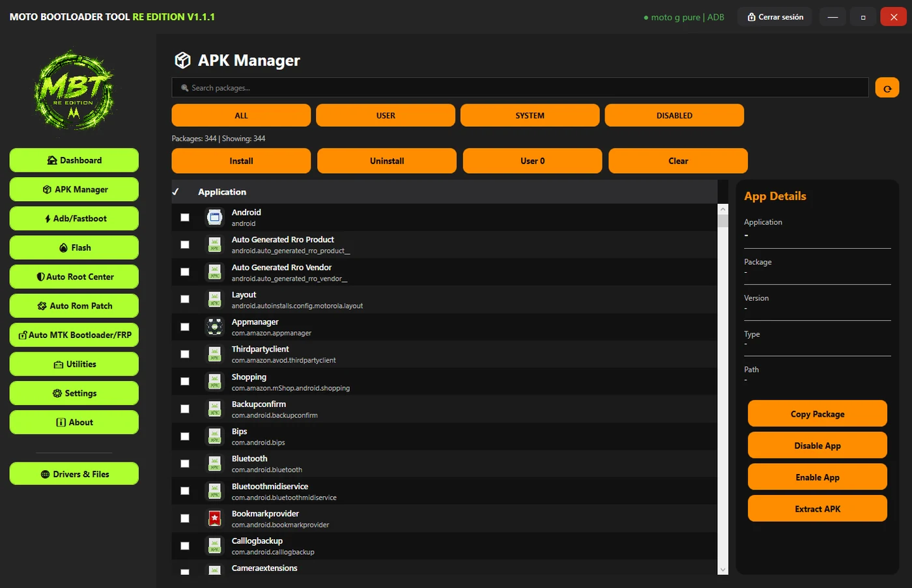Check the Appmanager checkbox
The image size is (912, 588).
coord(185,327)
